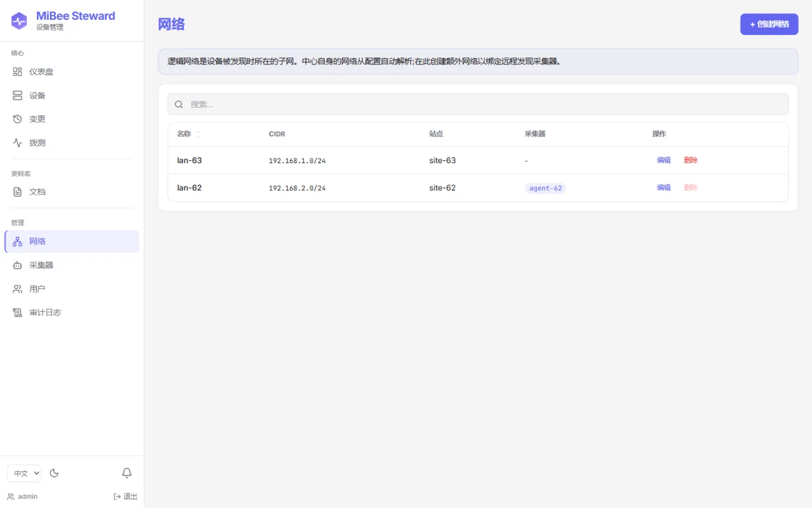Click the 用户 users icon

(17, 289)
